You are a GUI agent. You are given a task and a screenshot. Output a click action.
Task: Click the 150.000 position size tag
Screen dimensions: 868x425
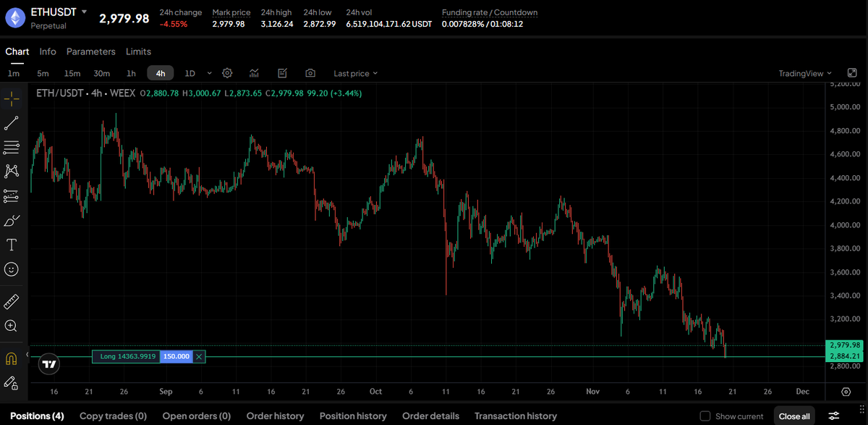click(176, 356)
